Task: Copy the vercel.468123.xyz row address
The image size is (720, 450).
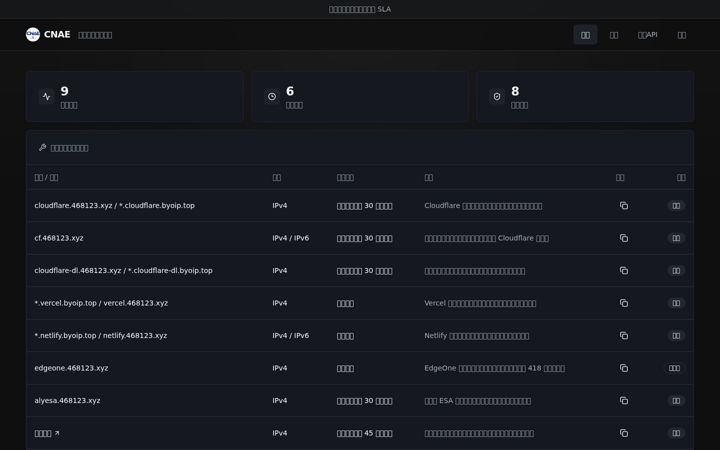Action: (624, 303)
